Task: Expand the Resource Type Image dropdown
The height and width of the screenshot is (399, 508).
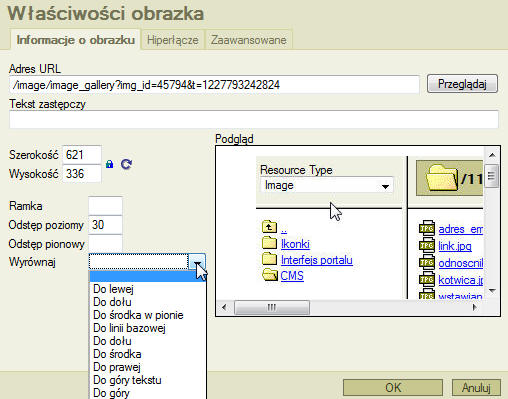Action: click(385, 186)
